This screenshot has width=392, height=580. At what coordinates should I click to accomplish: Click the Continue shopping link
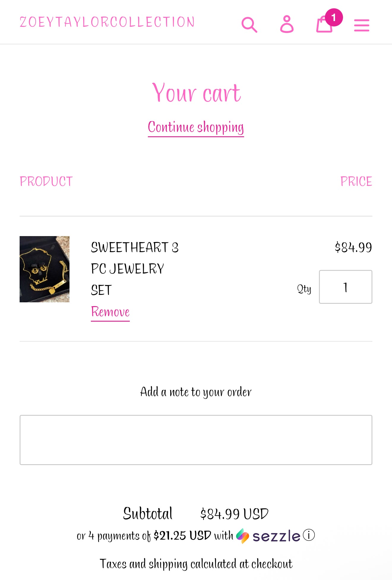click(196, 128)
